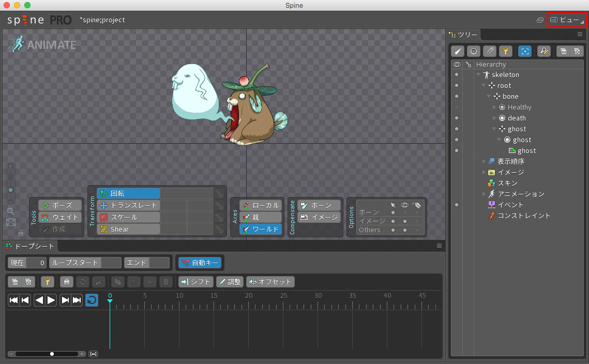The image size is (589, 364).
Task: Toggle イメージ visibility dot in Options
Action: point(405,221)
